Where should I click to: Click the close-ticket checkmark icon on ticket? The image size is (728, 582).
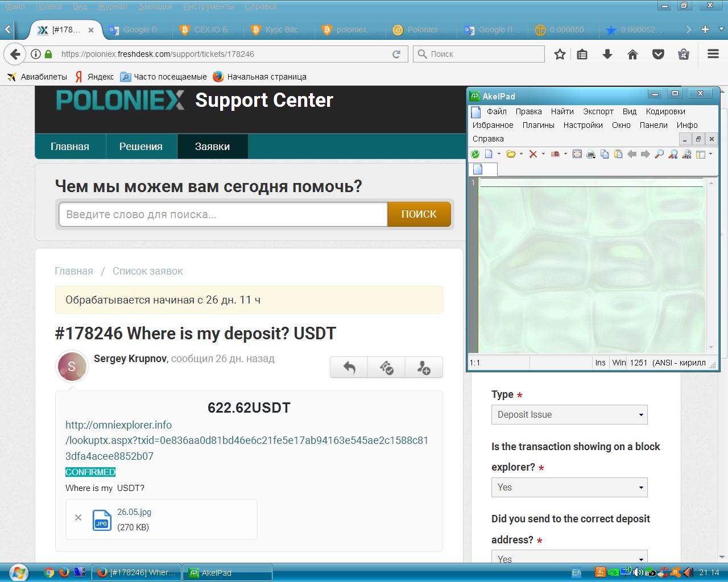[x=387, y=368]
